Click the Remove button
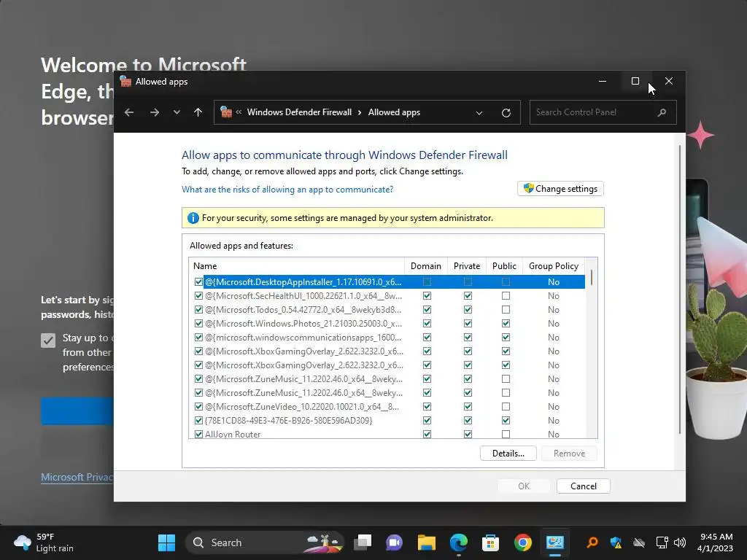This screenshot has height=560, width=747. point(569,454)
